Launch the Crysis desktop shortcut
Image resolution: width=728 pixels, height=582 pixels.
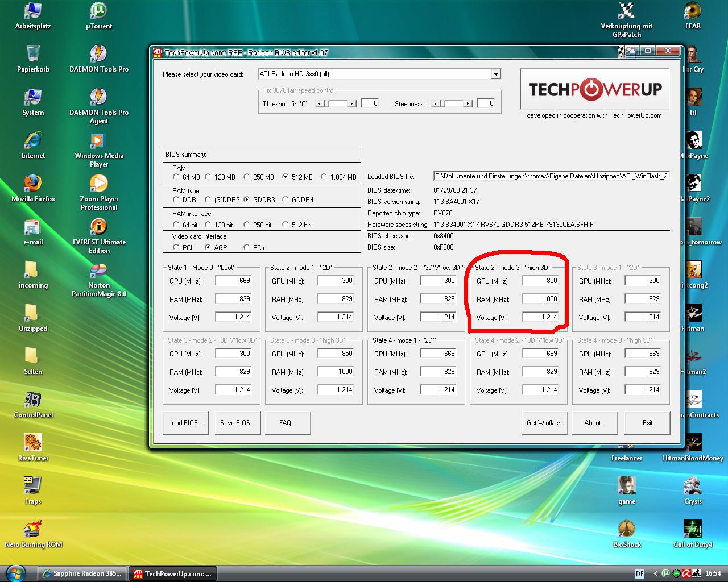(x=693, y=491)
